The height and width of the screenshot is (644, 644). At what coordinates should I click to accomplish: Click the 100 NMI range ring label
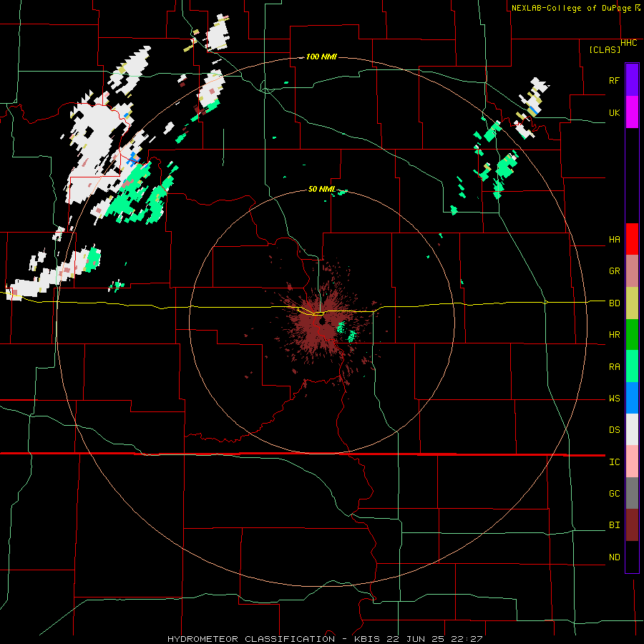[x=321, y=57]
